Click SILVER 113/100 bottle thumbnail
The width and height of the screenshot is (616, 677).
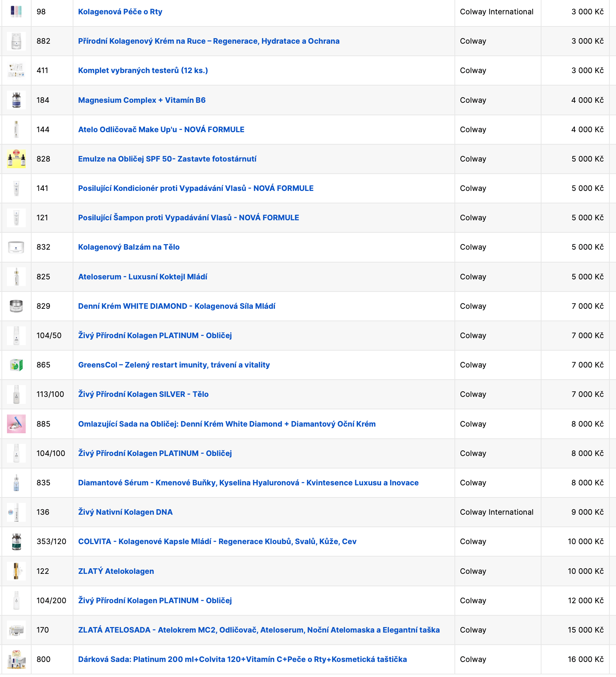click(x=16, y=394)
